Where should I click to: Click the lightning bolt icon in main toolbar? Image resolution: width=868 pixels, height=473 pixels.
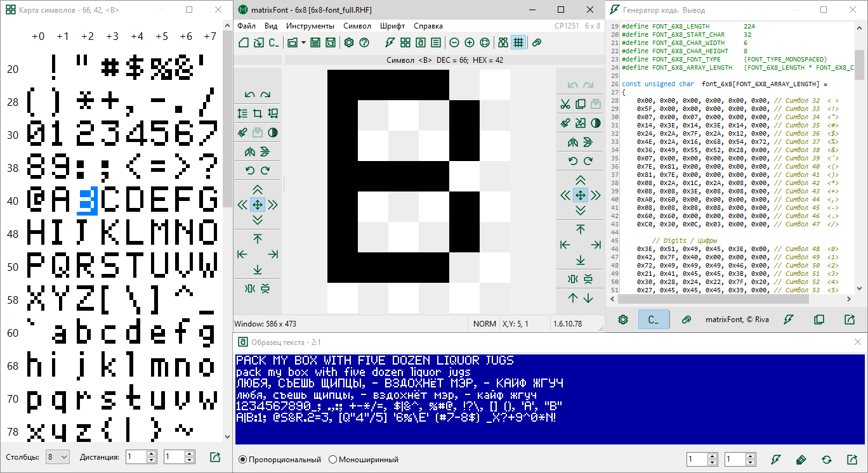tap(390, 42)
